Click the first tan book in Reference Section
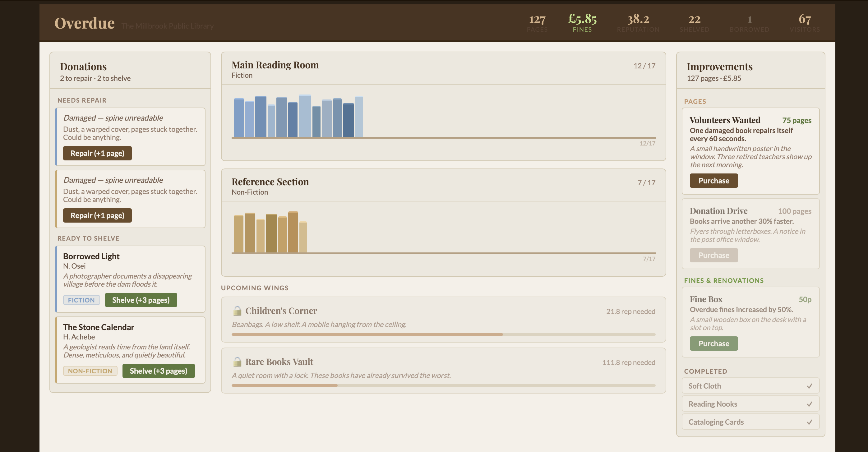The height and width of the screenshot is (452, 868). pyautogui.click(x=238, y=234)
